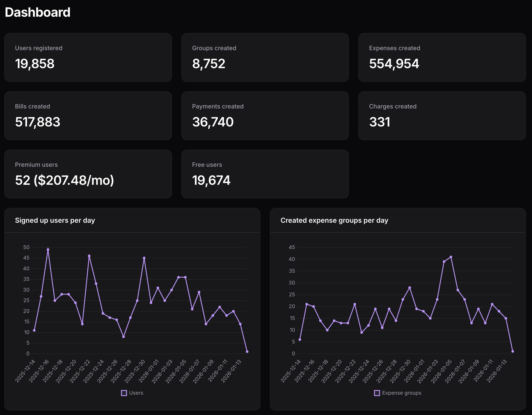Select the Charges created value 331
Screen dimensions: 532x415
pos(380,122)
